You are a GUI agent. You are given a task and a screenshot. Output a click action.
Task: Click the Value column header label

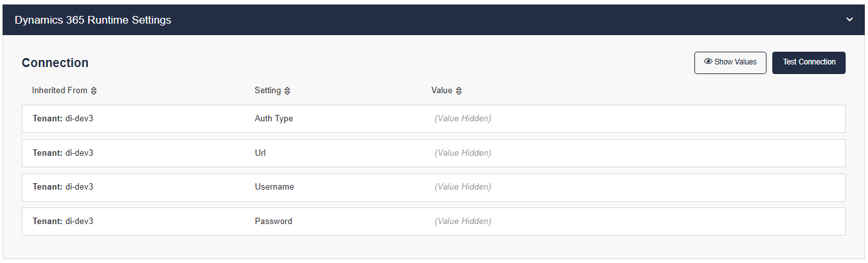click(x=441, y=91)
